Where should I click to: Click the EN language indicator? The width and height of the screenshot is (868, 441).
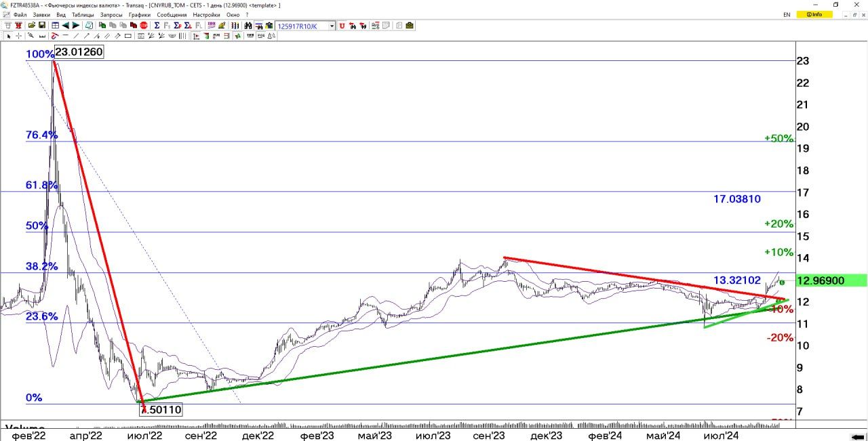click(787, 14)
